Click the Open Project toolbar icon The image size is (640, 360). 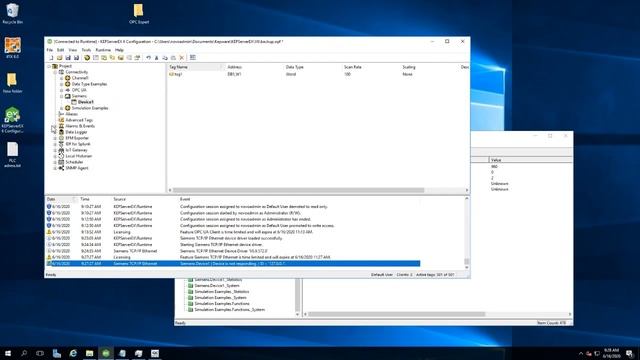(x=60, y=58)
